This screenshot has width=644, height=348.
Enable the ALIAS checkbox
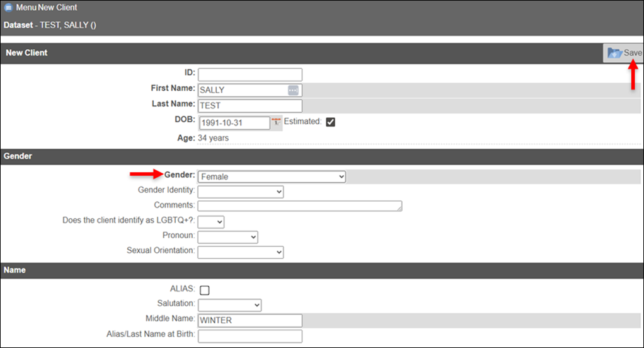[x=204, y=290]
